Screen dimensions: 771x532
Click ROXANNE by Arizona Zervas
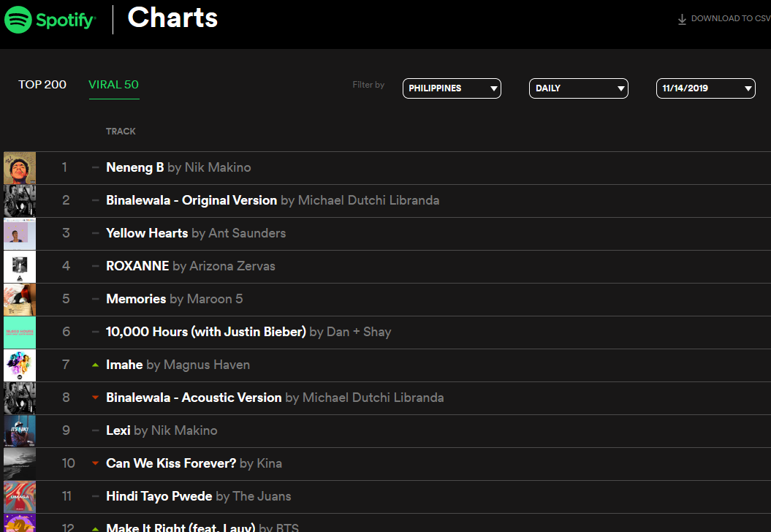click(190, 266)
